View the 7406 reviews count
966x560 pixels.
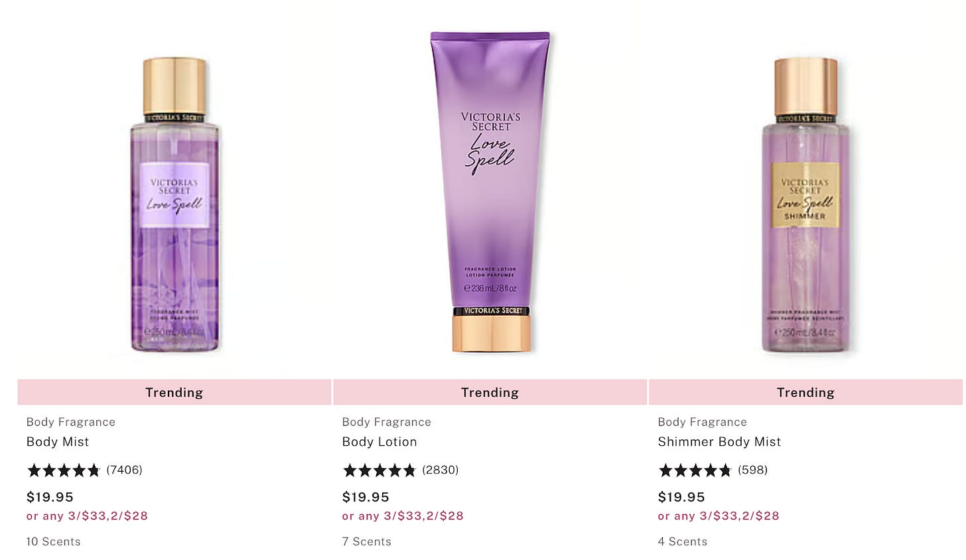(124, 470)
